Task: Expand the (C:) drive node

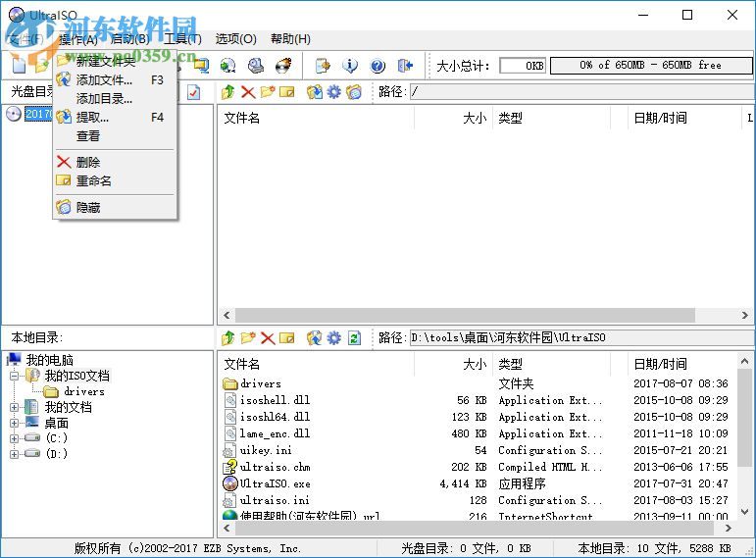Action: click(x=15, y=438)
